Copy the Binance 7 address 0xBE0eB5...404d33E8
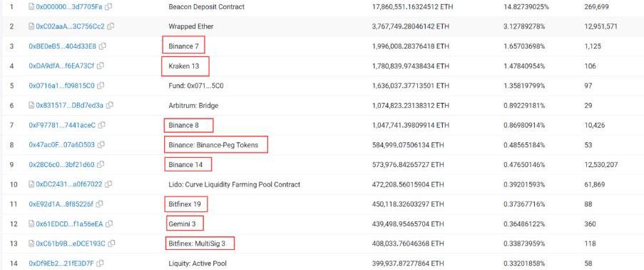The height and width of the screenshot is (270, 644). coord(102,46)
